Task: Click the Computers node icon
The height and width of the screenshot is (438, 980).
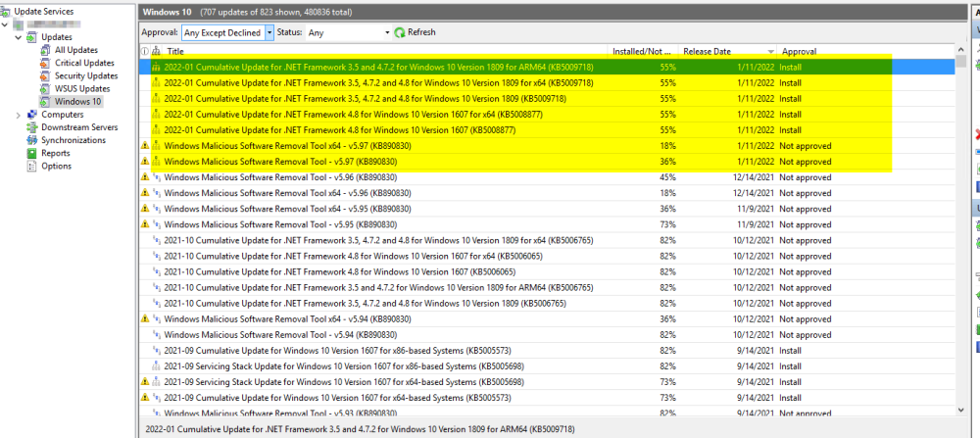Action: point(32,115)
